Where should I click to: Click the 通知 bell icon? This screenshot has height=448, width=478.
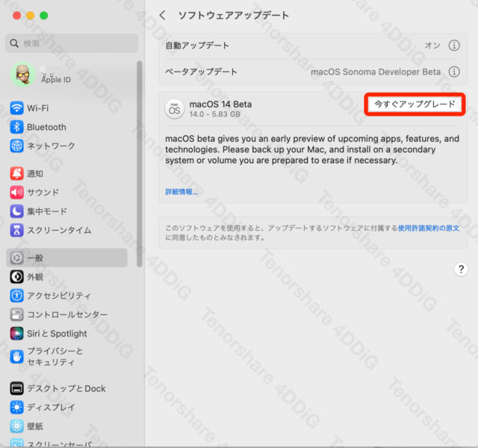point(16,173)
